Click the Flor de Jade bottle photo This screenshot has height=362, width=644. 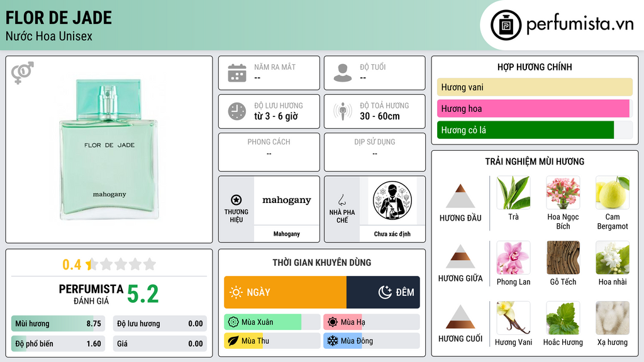tap(109, 149)
